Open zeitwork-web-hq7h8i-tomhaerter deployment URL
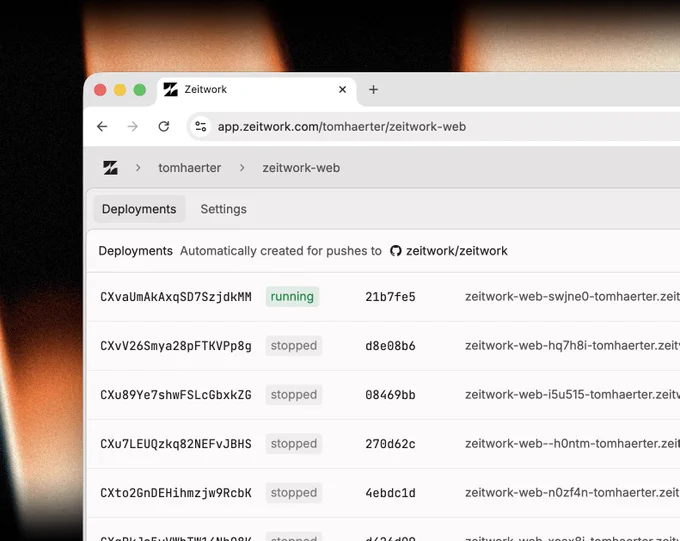Image resolution: width=680 pixels, height=541 pixels. tap(572, 346)
